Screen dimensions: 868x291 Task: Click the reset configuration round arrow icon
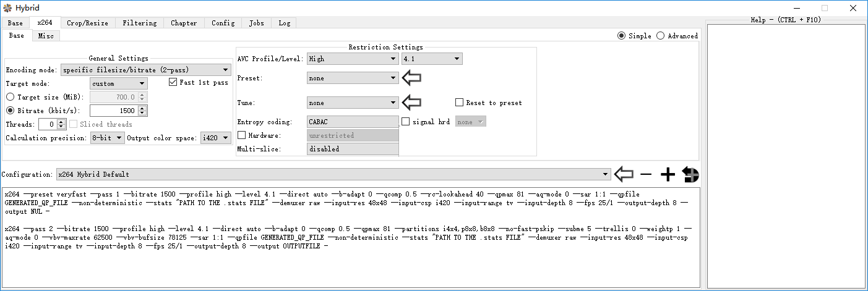click(x=690, y=175)
